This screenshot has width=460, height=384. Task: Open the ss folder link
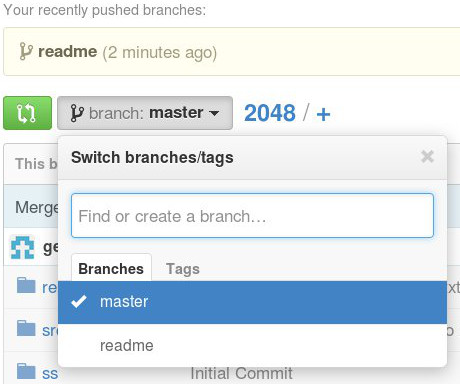(50, 374)
